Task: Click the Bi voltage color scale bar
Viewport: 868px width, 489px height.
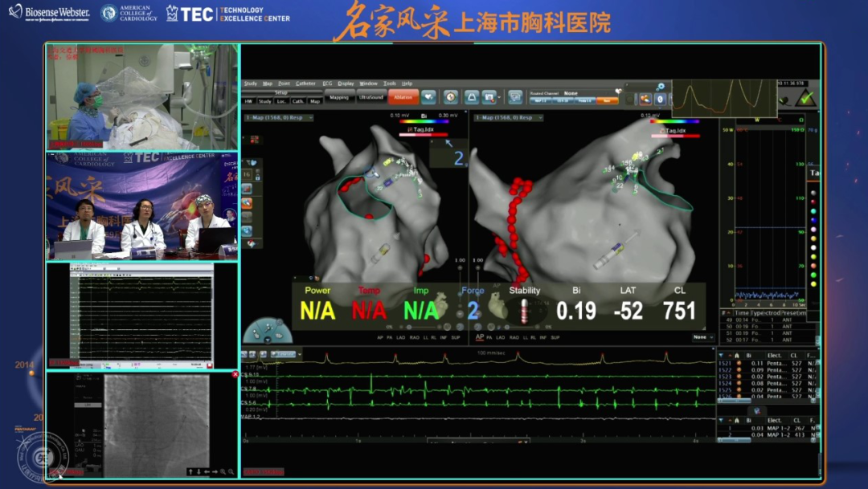Action: [422, 122]
